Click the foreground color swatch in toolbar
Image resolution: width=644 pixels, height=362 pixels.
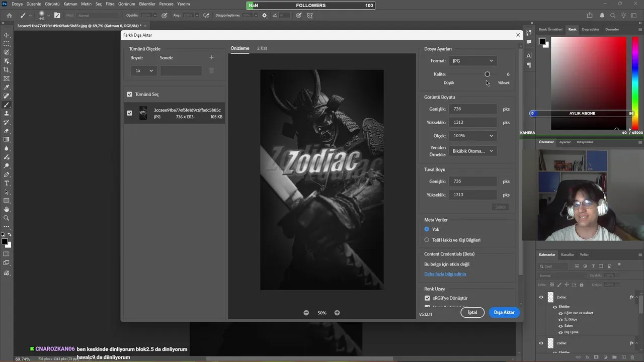pyautogui.click(x=5, y=242)
